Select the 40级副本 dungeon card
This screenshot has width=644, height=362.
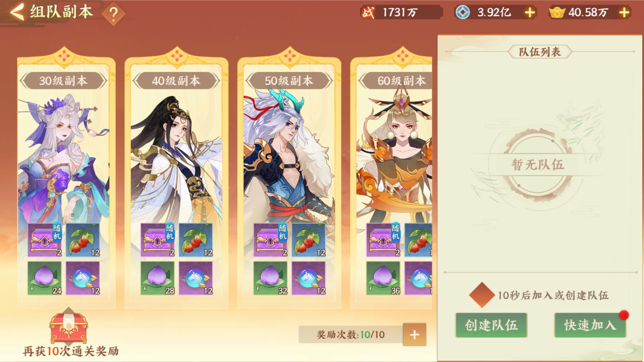tap(176, 183)
